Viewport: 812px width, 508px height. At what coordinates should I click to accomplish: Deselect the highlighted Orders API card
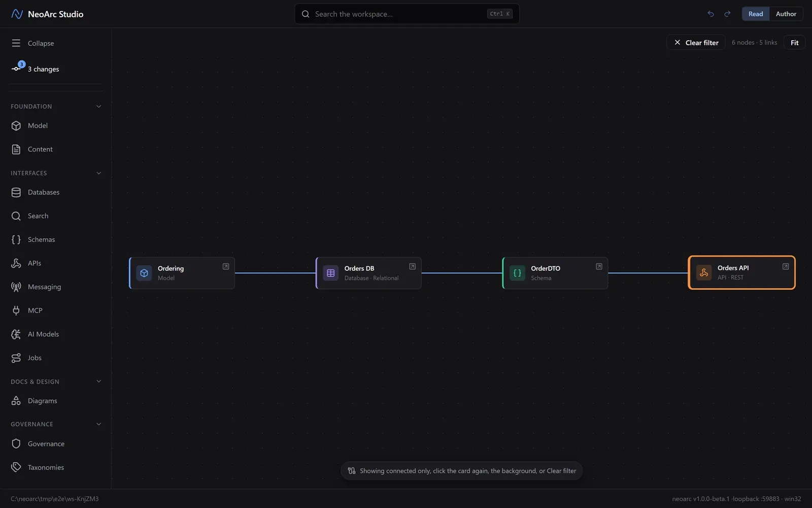click(741, 273)
